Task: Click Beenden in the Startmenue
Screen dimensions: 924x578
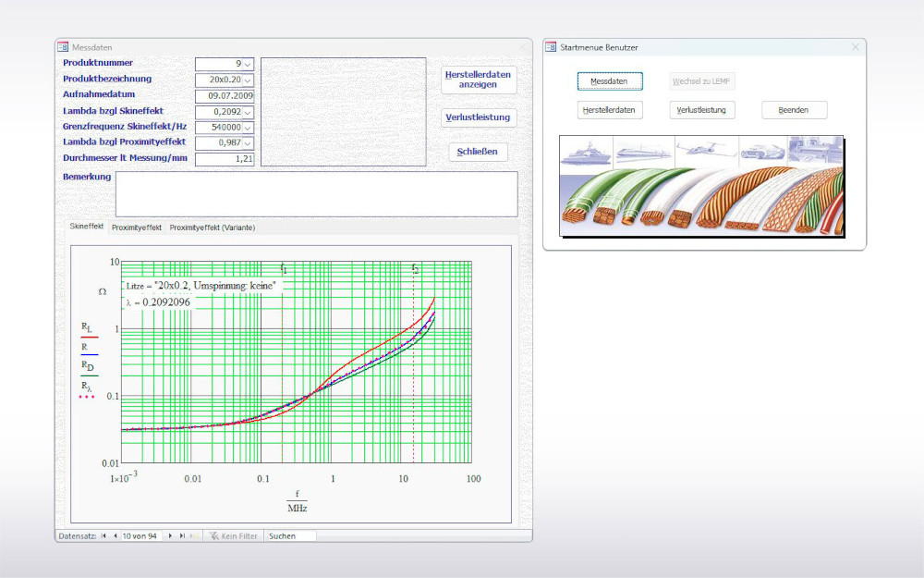Action: pyautogui.click(x=794, y=109)
